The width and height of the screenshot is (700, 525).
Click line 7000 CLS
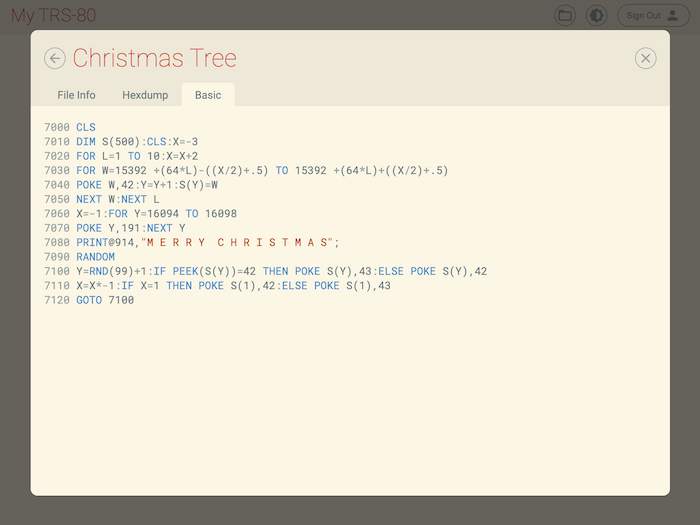[x=70, y=127]
